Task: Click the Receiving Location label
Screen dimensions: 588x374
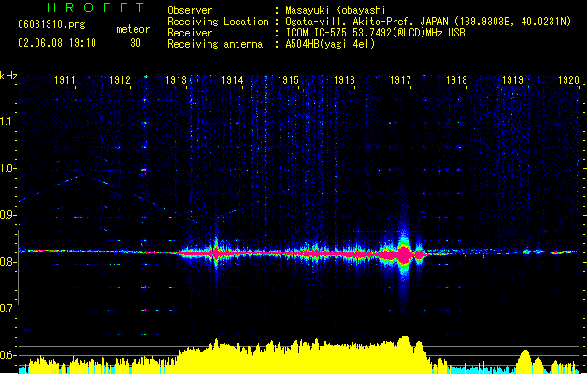Action: [218, 22]
